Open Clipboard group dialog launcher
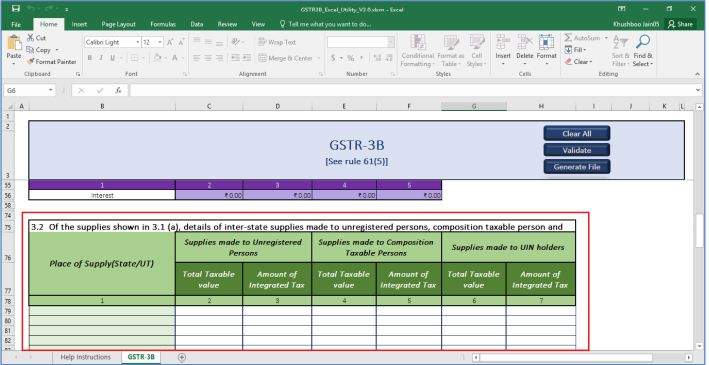The image size is (709, 365). (78, 74)
